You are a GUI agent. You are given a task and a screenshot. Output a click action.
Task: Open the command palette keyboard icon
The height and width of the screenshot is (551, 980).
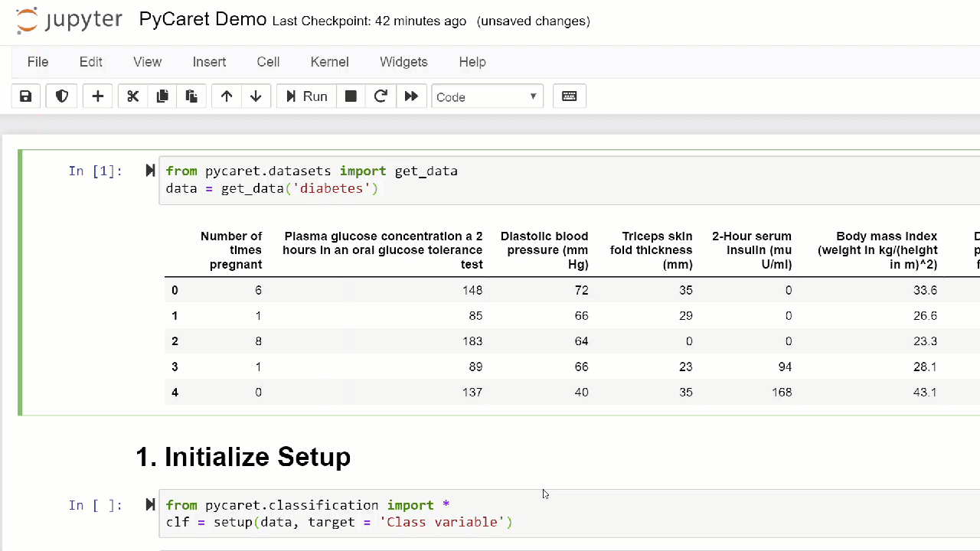coord(570,96)
